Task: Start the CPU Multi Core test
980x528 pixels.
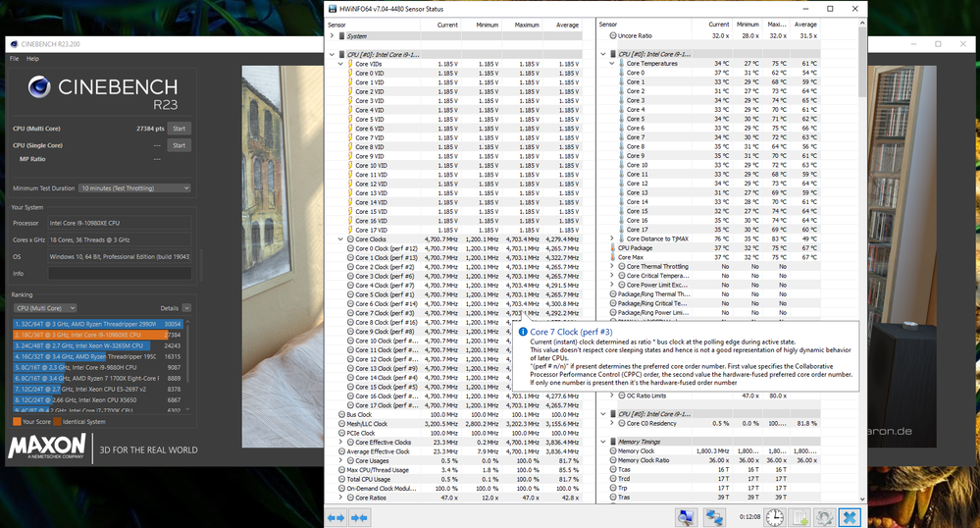Action: [179, 129]
